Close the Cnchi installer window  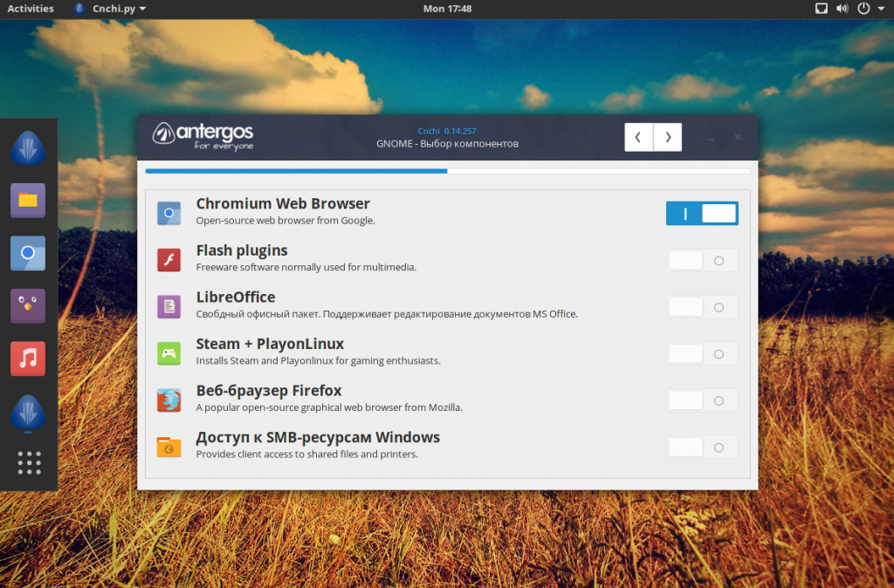pos(738,137)
